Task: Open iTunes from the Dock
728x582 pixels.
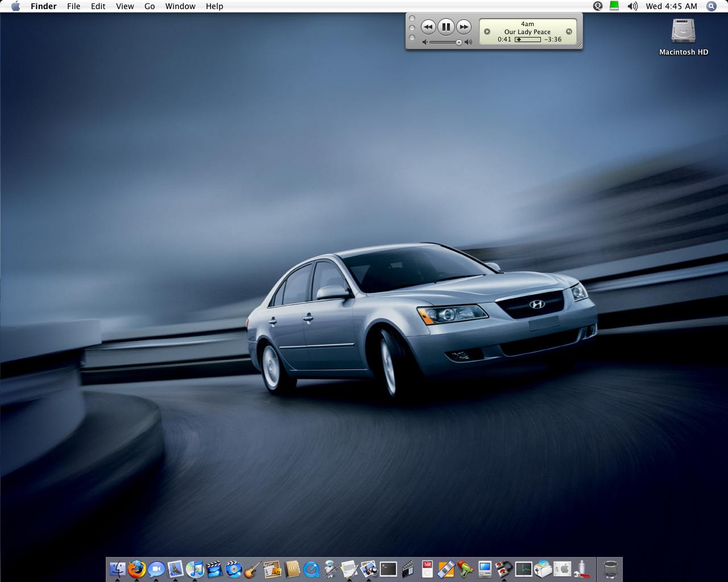Action: (x=195, y=569)
